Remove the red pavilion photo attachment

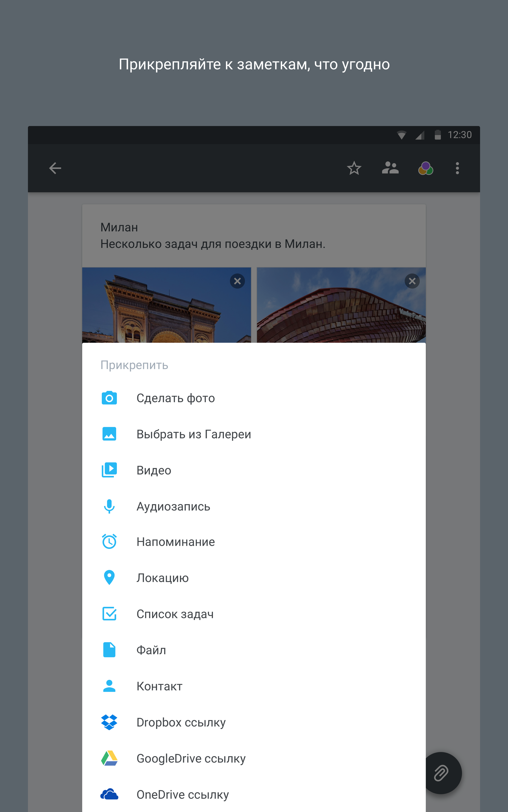(x=412, y=281)
